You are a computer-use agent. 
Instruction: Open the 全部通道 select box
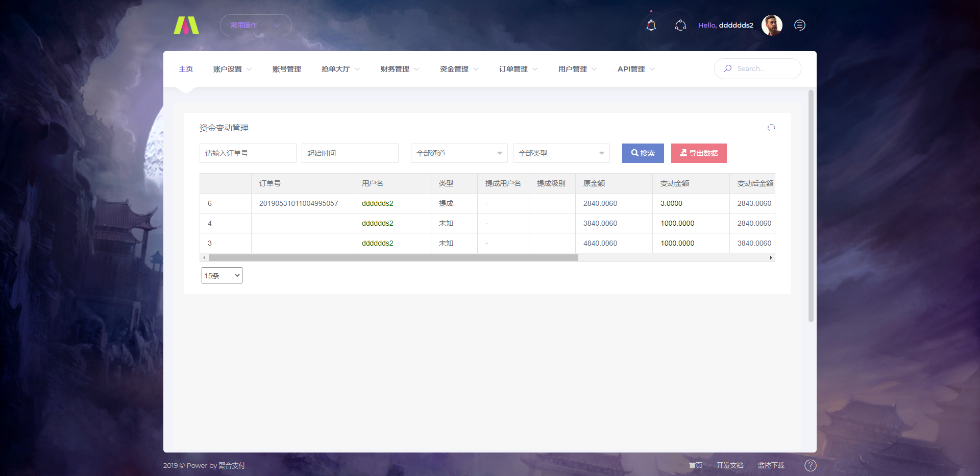[459, 153]
